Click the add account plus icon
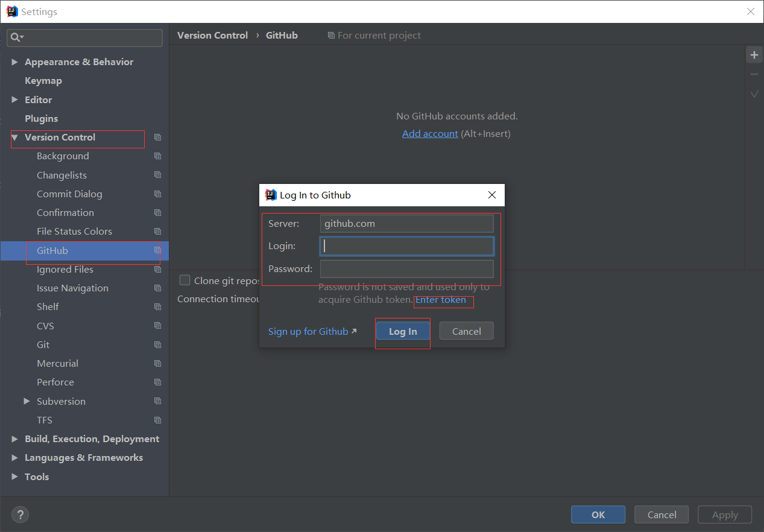Screen dimensions: 764x532 point(754,55)
